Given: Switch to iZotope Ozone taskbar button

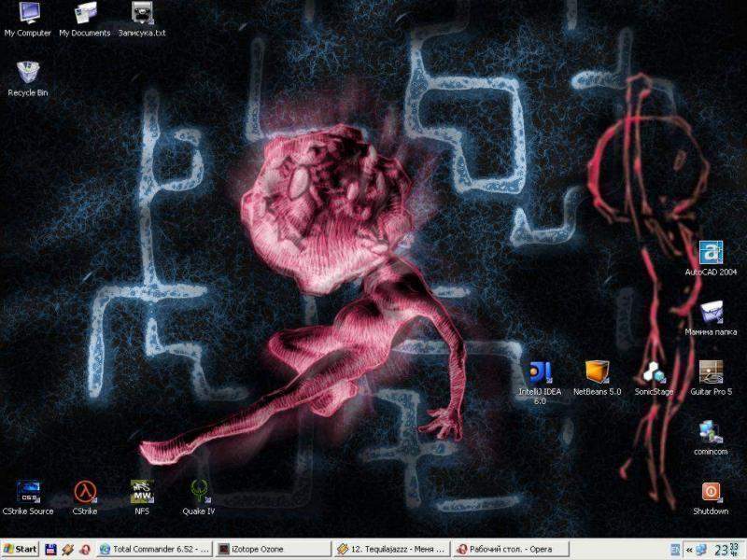Looking at the screenshot, I should (x=273, y=549).
